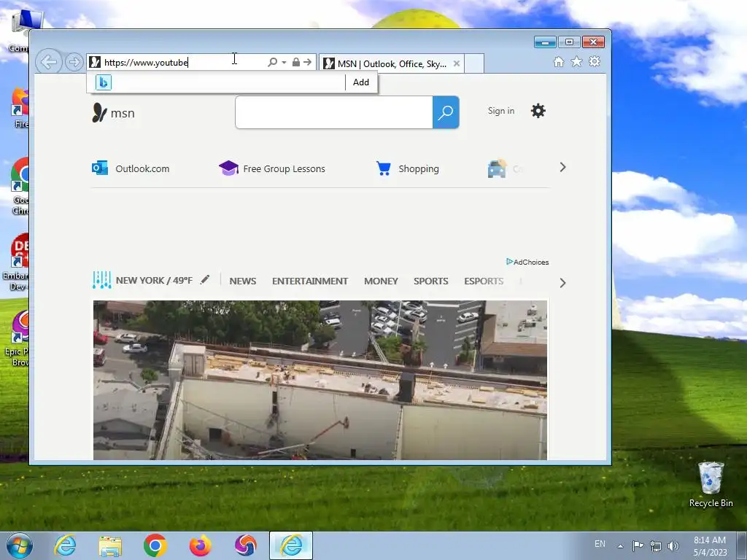747x560 pixels.
Task: Show more shortcuts with right chevron
Action: point(562,167)
